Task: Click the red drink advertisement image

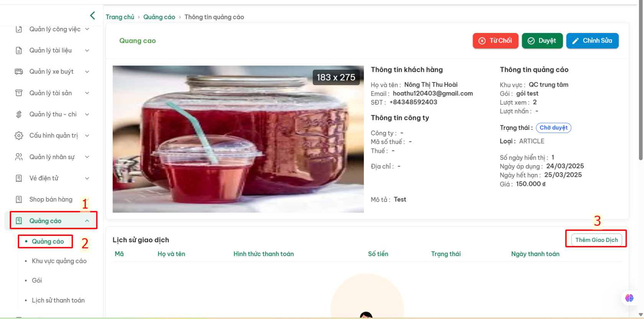Action: (x=238, y=139)
